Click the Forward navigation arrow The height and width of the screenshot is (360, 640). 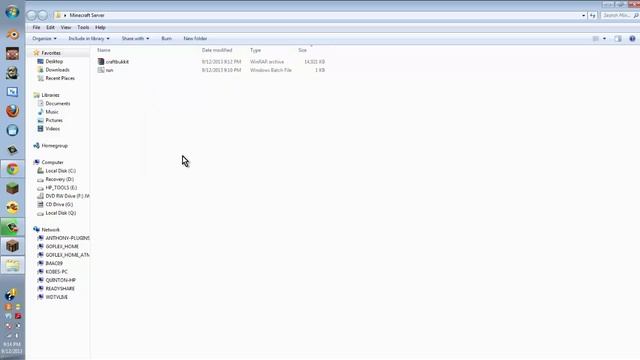tap(43, 16)
